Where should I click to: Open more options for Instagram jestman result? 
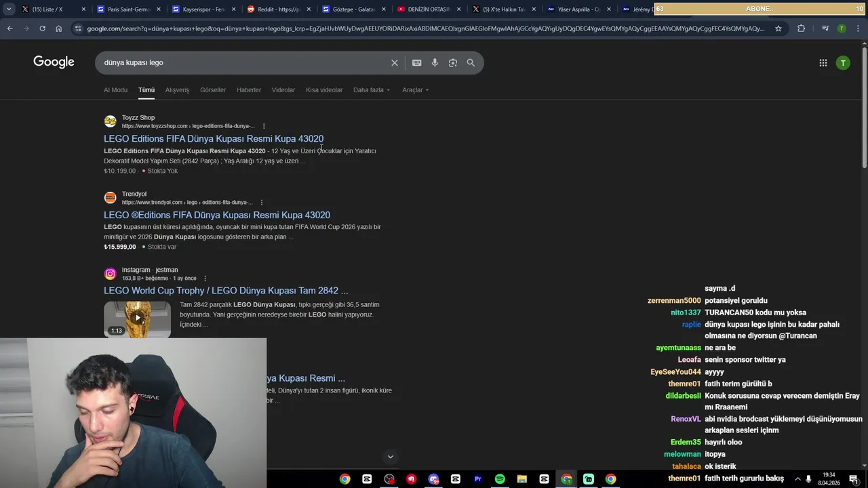click(x=205, y=279)
